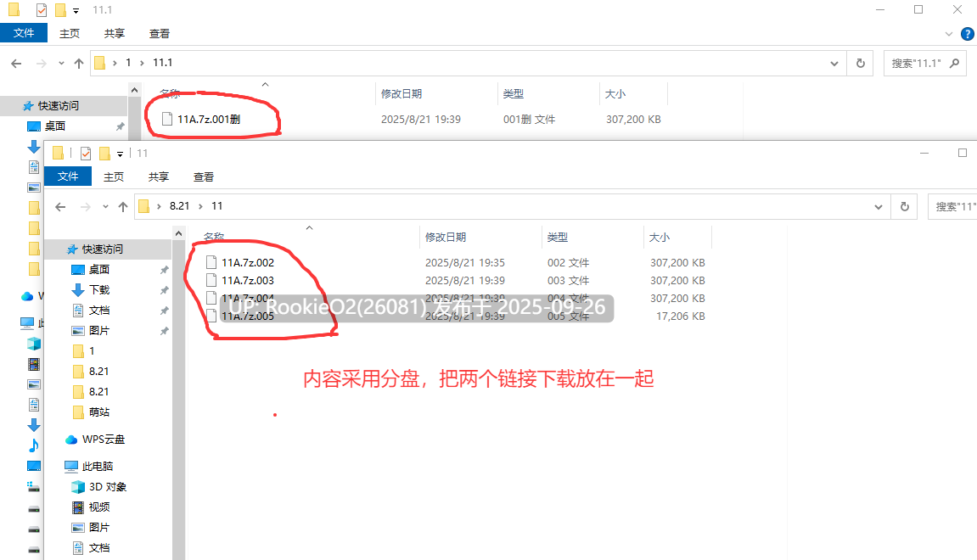Click the 搜索"11.1" search box

[x=925, y=63]
